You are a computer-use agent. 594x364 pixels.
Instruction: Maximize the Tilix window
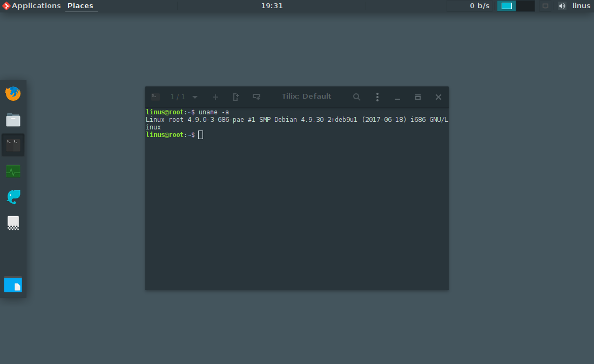tap(418, 97)
